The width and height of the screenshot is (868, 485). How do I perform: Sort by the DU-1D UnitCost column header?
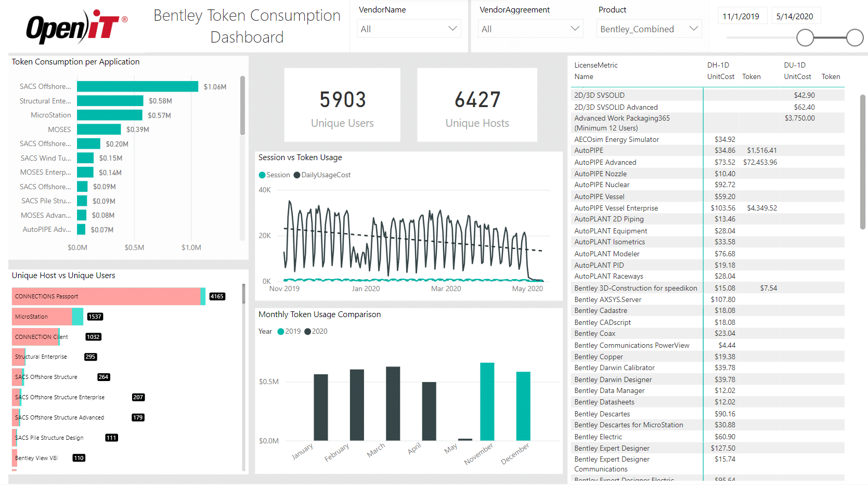pos(798,76)
